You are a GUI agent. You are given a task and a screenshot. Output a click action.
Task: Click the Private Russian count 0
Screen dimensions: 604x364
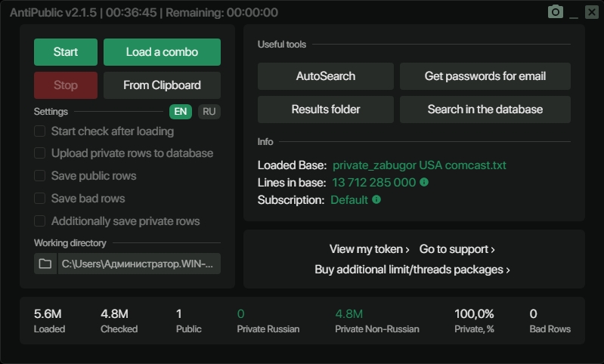pos(240,314)
